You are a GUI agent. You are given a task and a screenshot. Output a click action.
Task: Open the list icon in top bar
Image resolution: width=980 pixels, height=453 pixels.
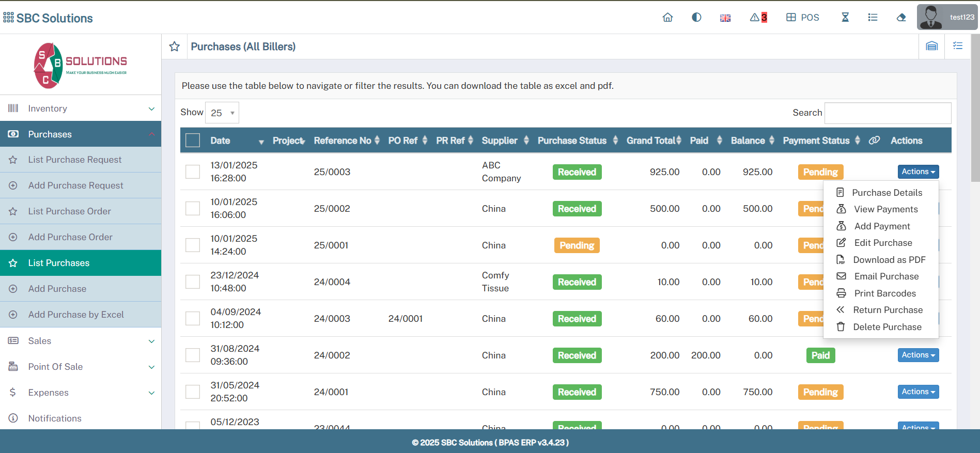873,18
